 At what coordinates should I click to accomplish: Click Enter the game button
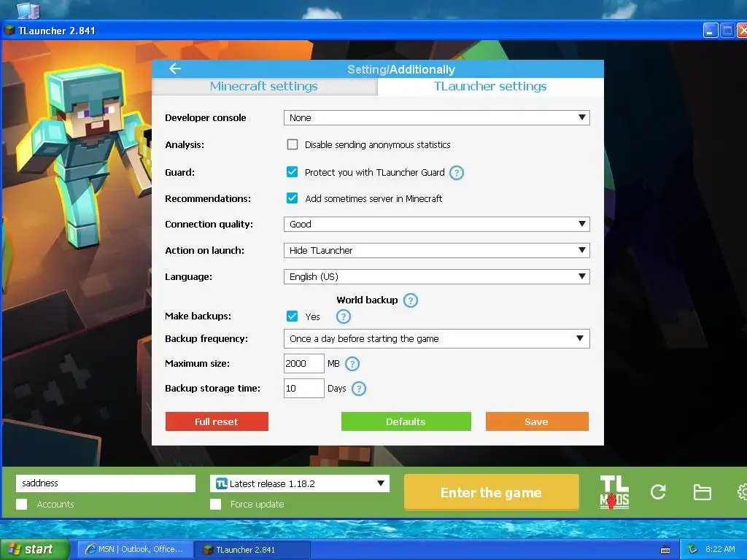pos(491,492)
